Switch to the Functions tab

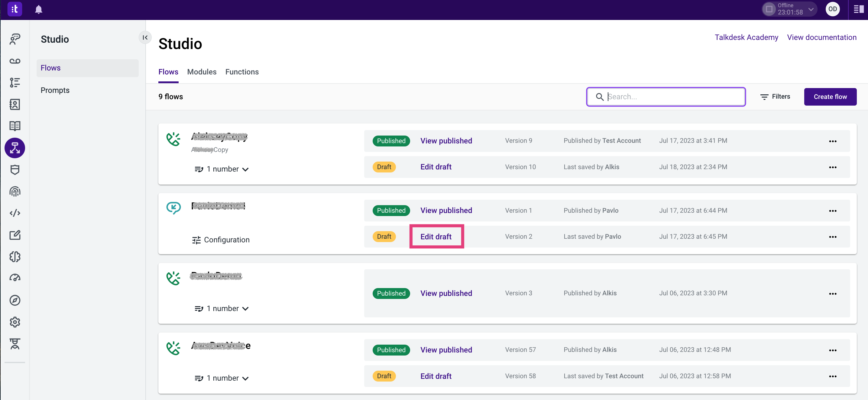click(241, 72)
